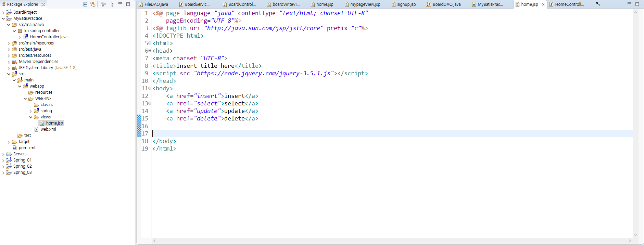
Task: Click the focus on active task icon
Action: (103, 4)
